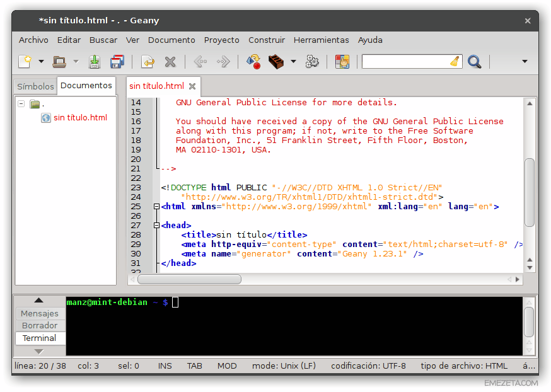The height and width of the screenshot is (392, 551).
Task: Open the Editar menu
Action: (69, 40)
